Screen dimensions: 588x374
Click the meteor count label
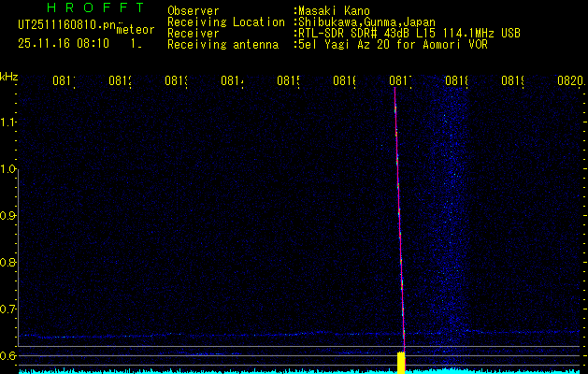136,30
